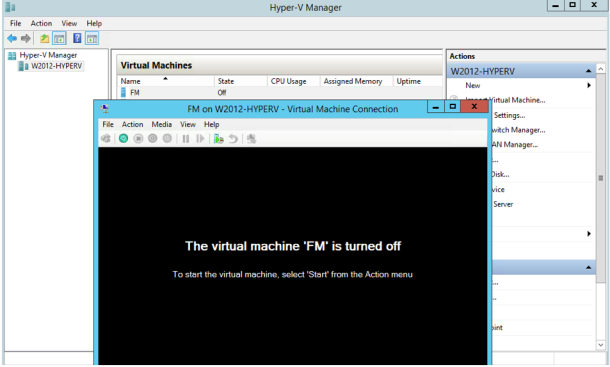Viewport: 610px width, 367px height.
Task: Toggle the Show/Hide Console Tree icon
Action: (x=59, y=38)
